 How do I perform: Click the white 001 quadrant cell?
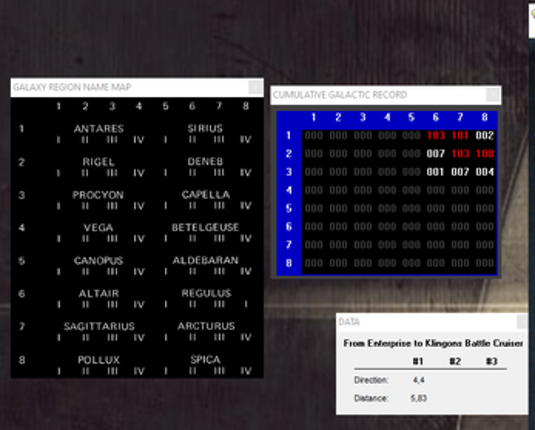click(x=435, y=172)
